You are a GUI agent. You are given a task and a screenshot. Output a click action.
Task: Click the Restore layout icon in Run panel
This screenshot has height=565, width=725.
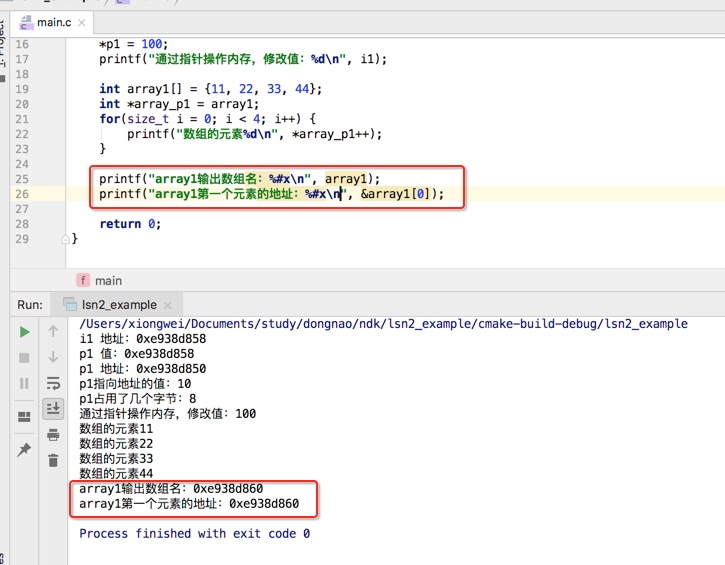tap(24, 417)
